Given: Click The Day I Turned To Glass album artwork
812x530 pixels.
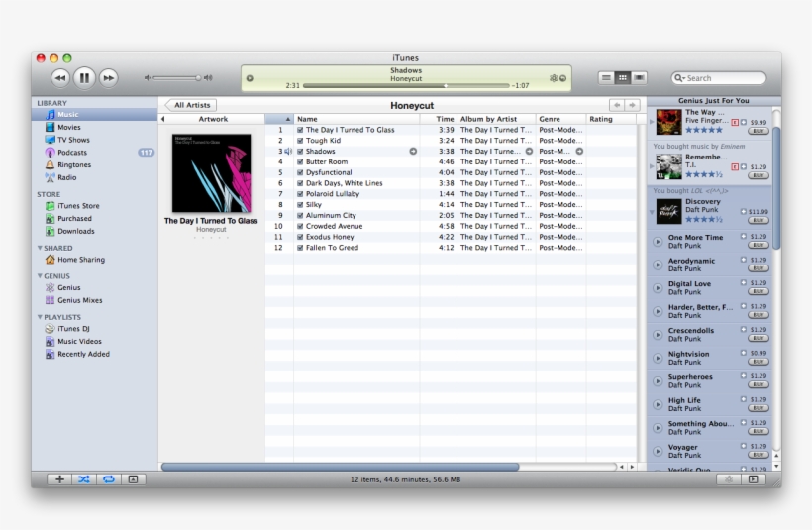Looking at the screenshot, I should point(211,173).
